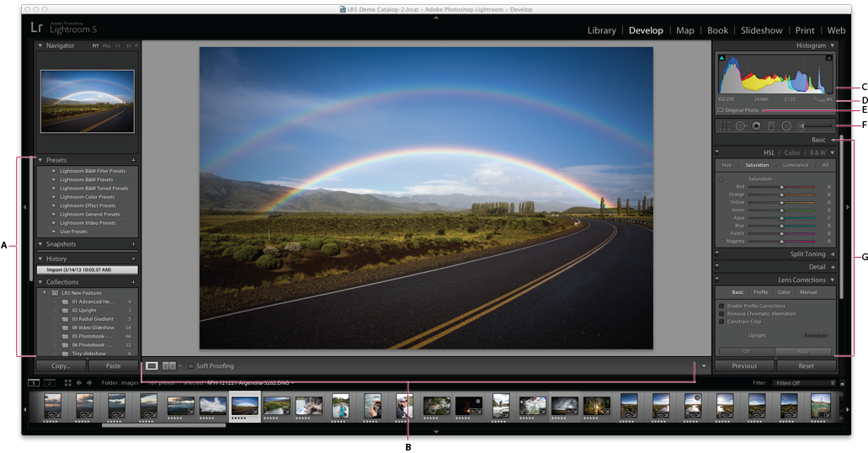Collapse left panel group with side arrow
The height and width of the screenshot is (453, 868).
pos(24,207)
